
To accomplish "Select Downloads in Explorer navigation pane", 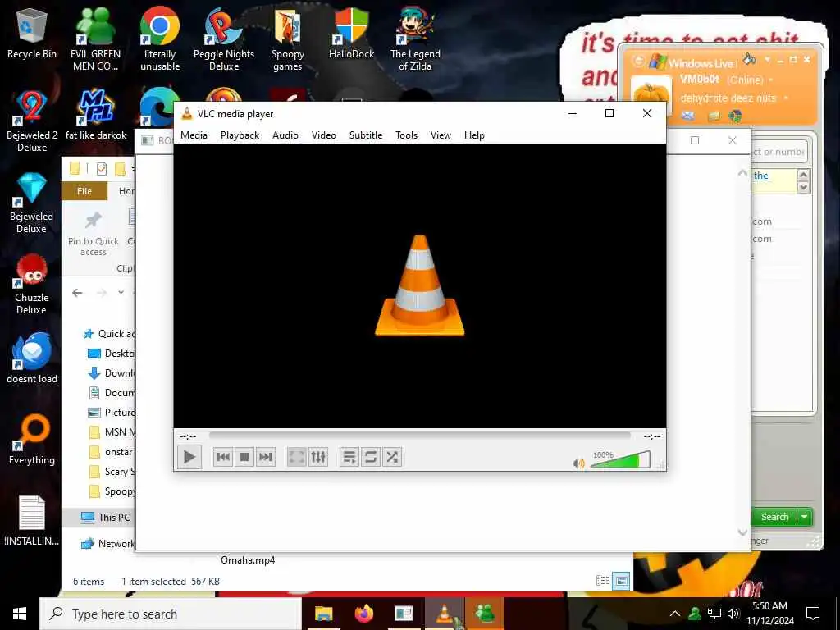I will coord(111,373).
